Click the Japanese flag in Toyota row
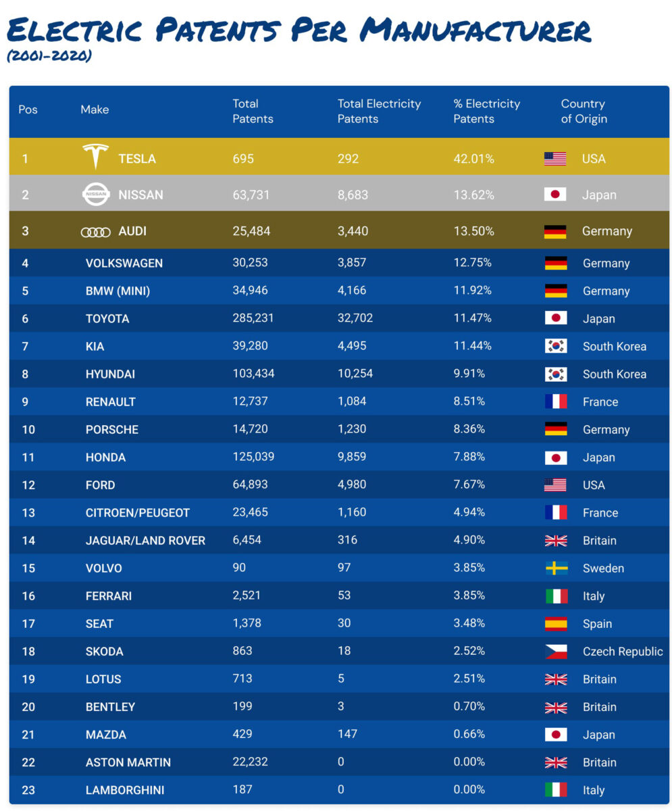672x811 pixels. (x=556, y=318)
